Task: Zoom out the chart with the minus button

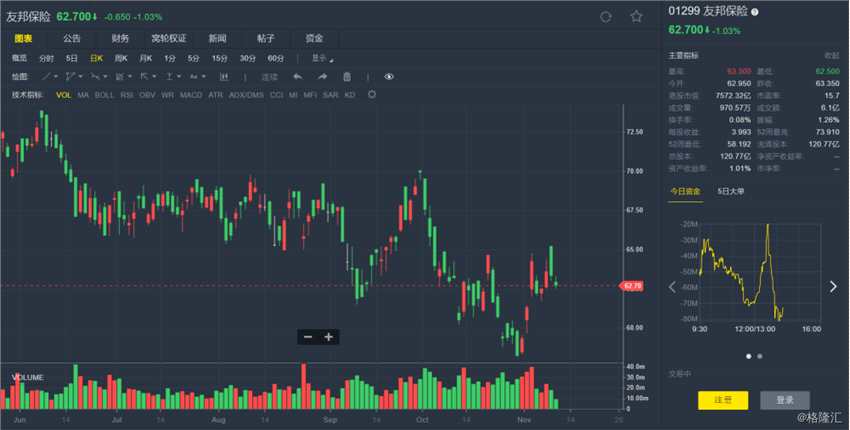Action: pyautogui.click(x=308, y=337)
